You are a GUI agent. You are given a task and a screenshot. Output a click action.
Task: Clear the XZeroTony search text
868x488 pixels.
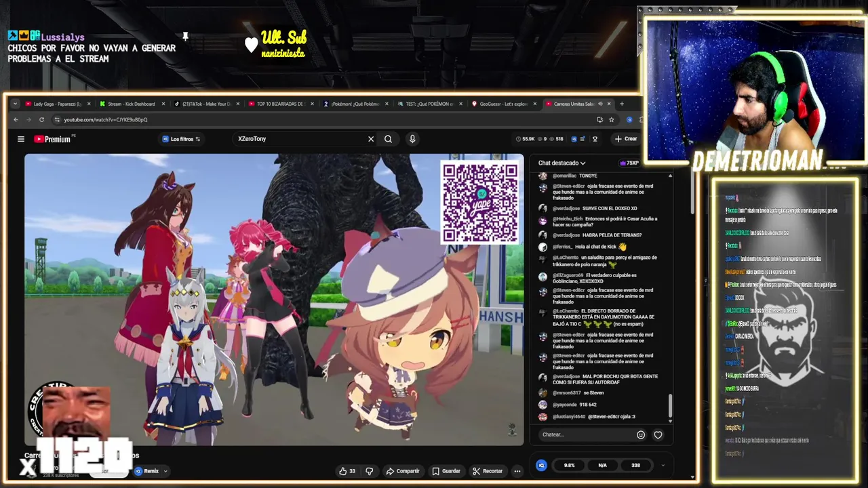[x=371, y=139]
